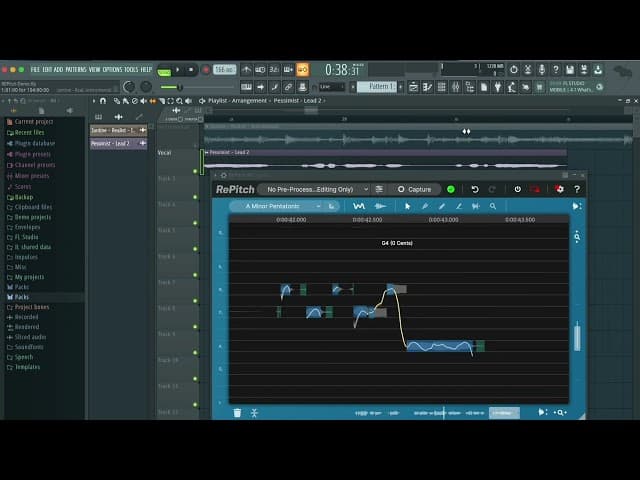Click the RePitch vertical-arrows icon beside the trash

point(254,413)
